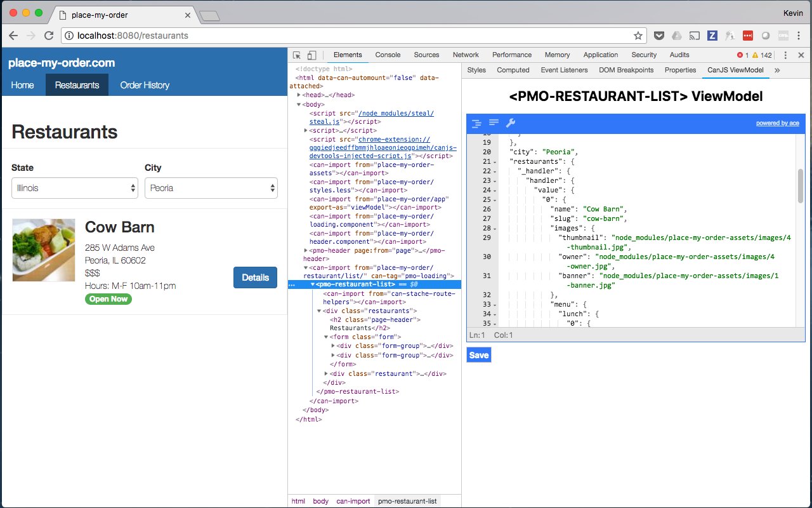Click the red LastPass extension icon
The image size is (812, 508).
click(748, 36)
